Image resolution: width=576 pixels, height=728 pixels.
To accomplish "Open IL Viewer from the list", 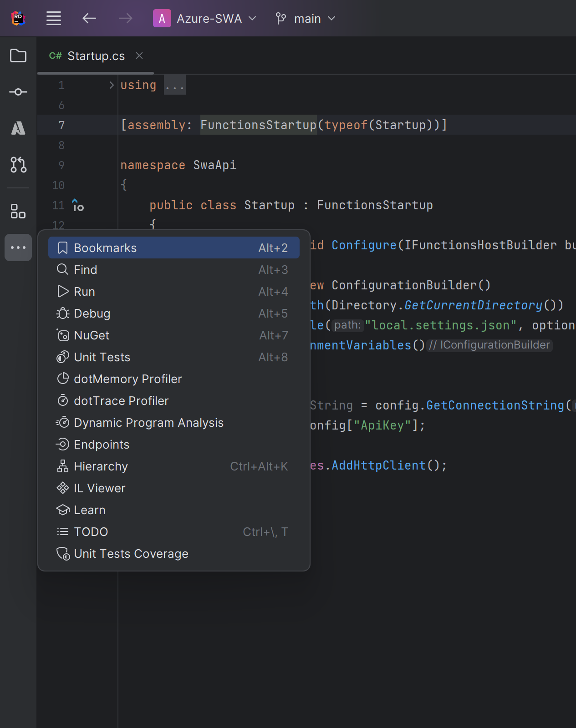I will pyautogui.click(x=174, y=488).
